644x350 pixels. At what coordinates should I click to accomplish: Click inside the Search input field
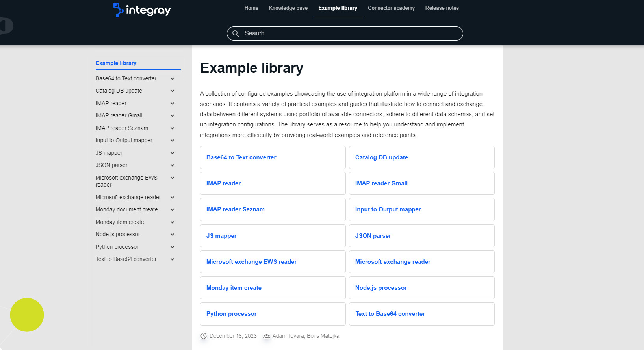[351, 33]
